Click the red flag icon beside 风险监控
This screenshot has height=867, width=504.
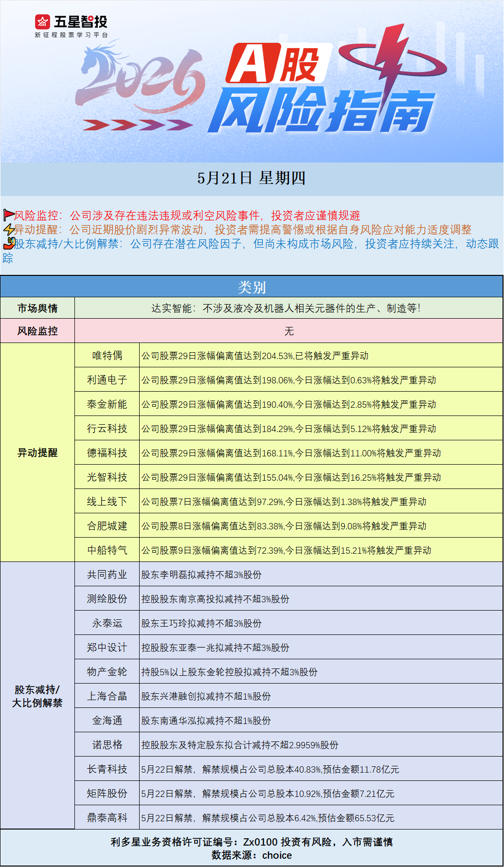click(8, 215)
